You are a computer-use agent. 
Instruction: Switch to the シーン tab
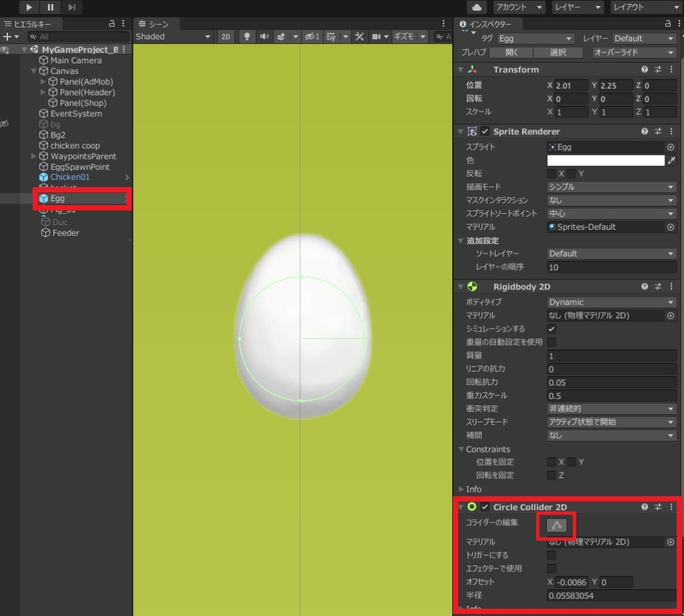154,24
